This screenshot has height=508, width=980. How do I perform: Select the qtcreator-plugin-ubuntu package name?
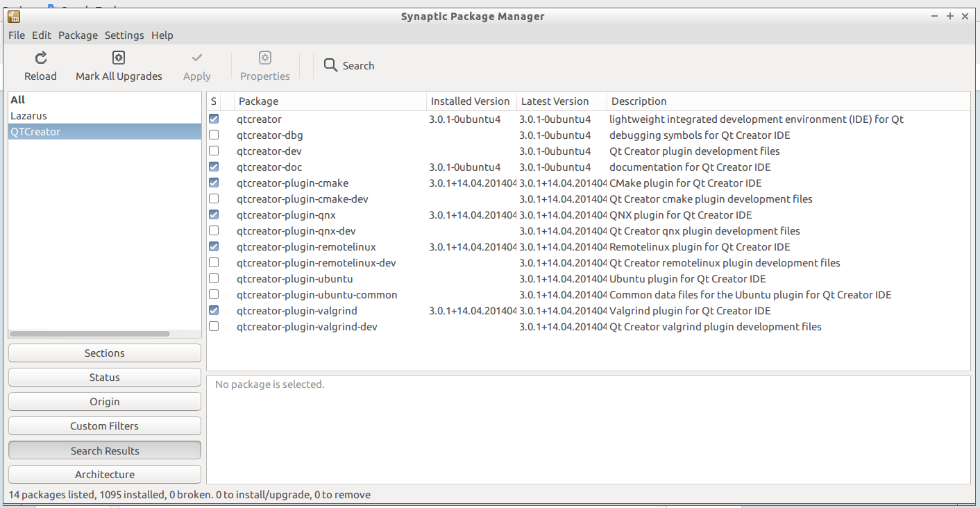tap(295, 279)
